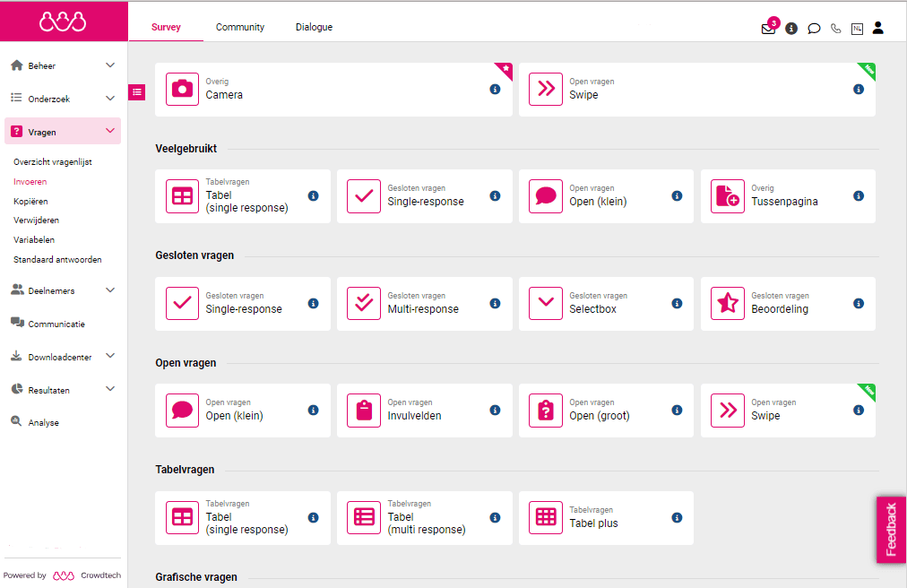
Task: Choose Tabel (single response) under Veelgebruikt
Action: click(x=243, y=196)
